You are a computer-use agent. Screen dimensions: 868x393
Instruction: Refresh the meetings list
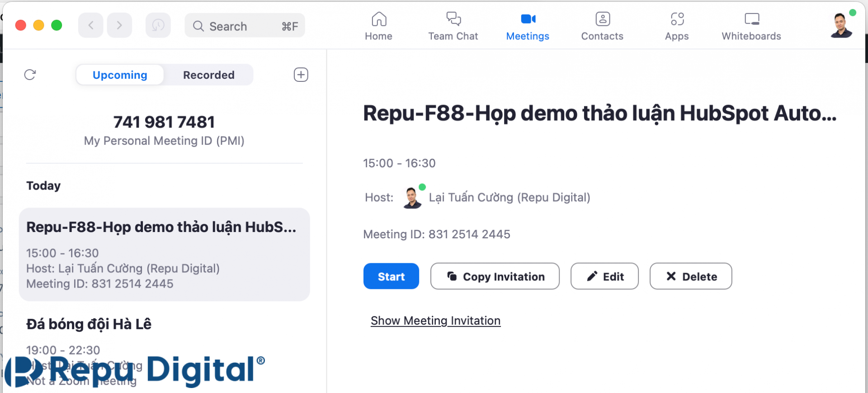(x=30, y=75)
